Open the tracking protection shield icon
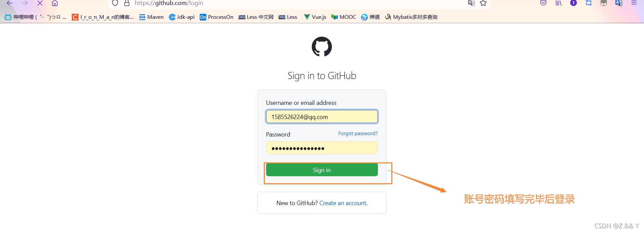Screen dimensions: 644x232 115,3
